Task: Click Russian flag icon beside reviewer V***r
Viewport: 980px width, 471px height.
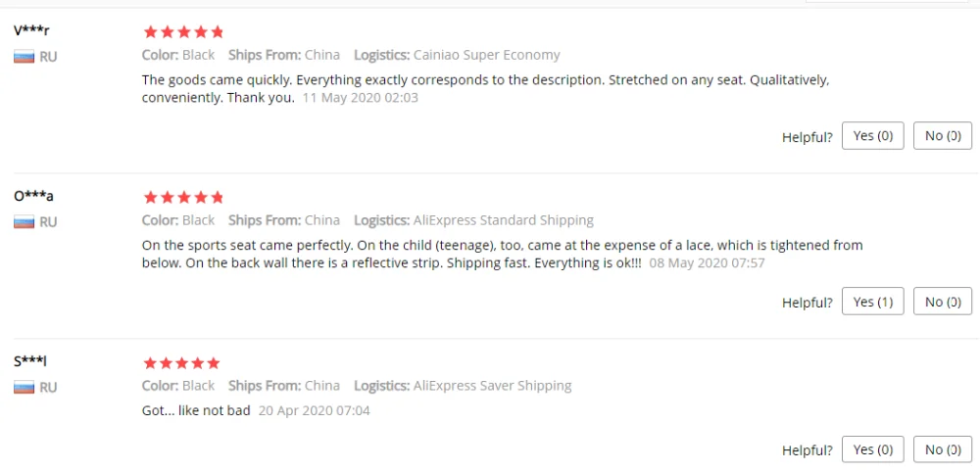Action: 24,57
